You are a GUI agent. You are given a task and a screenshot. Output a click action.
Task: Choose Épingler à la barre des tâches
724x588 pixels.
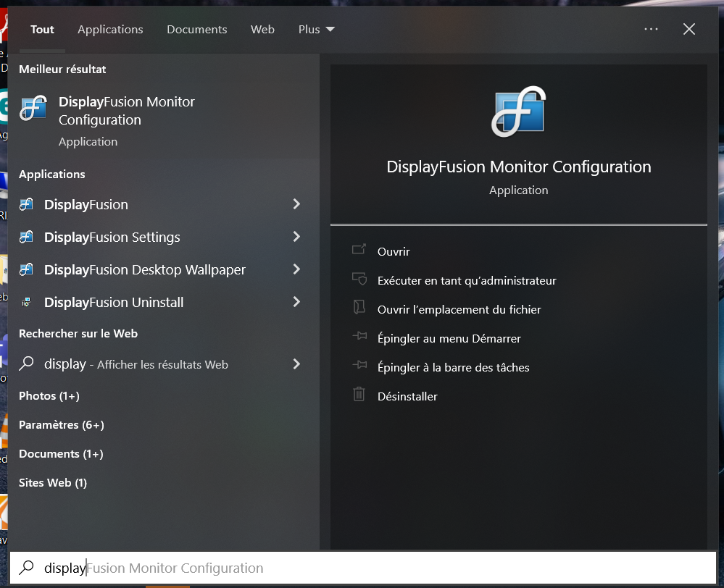[454, 368]
